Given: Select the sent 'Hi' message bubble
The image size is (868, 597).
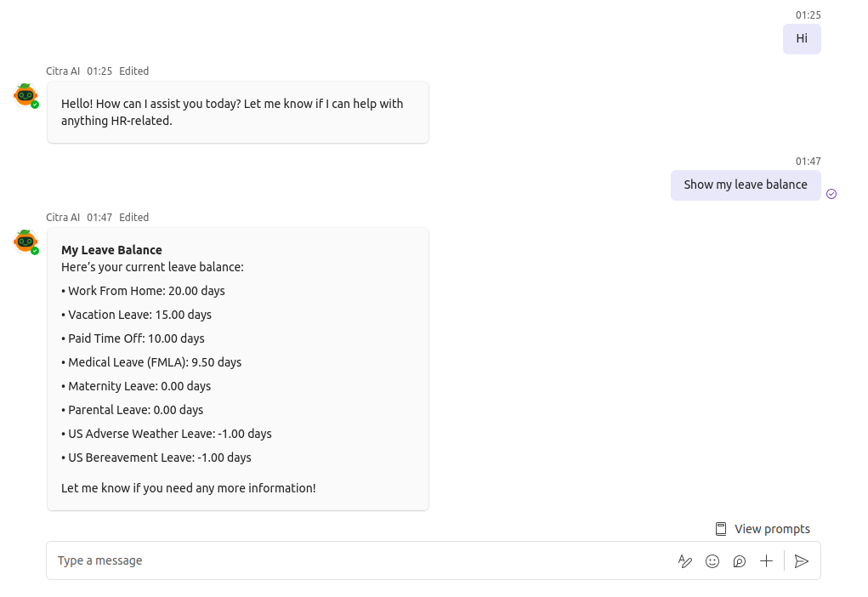Looking at the screenshot, I should tap(801, 39).
